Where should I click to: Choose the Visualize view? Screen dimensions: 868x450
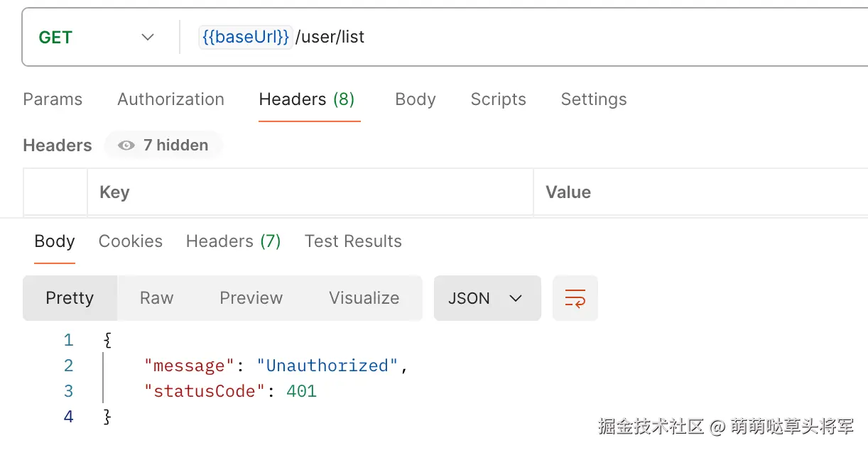pos(364,298)
